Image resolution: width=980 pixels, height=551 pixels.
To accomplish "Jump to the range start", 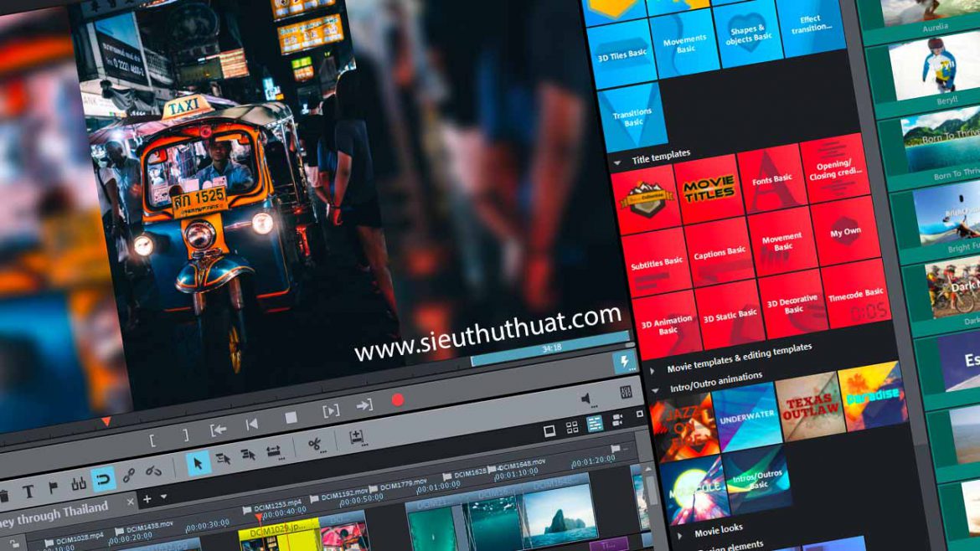I will (218, 430).
